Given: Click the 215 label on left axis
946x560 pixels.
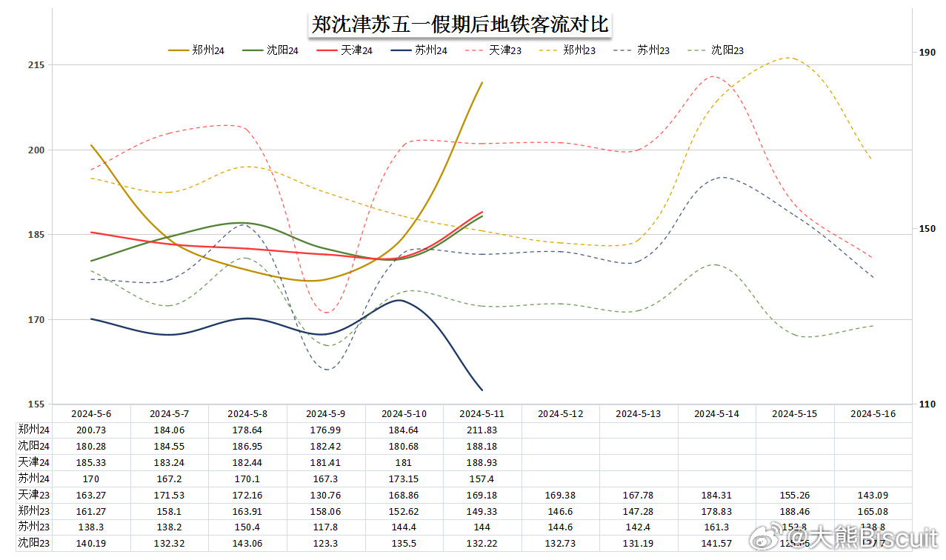Looking at the screenshot, I should point(35,65).
